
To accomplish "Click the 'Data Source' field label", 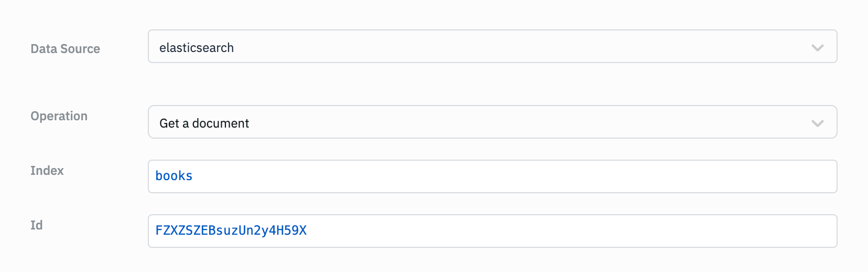I will tap(65, 49).
